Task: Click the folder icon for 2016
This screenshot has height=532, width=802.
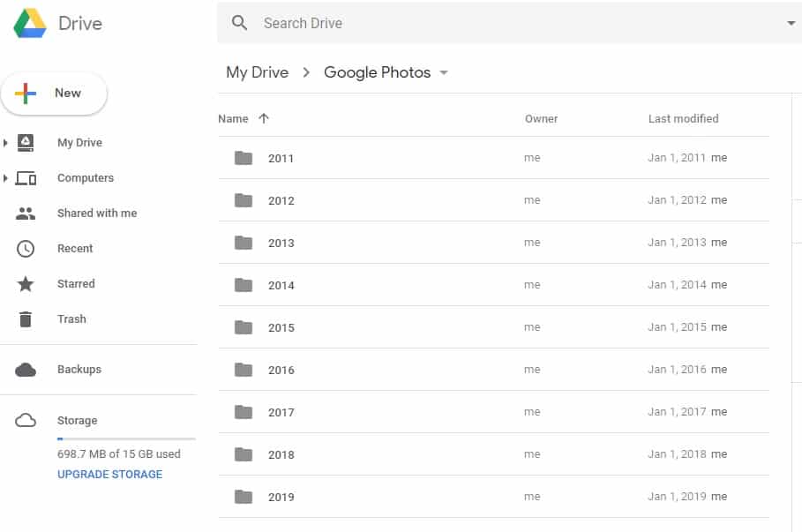Action: 244,370
